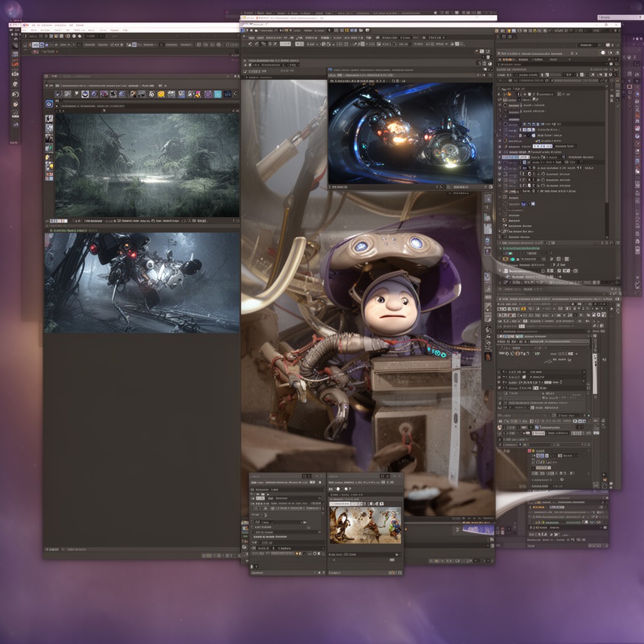This screenshot has width=644, height=644.
Task: Open the green underlined link below the right panel list
Action: 521,248
